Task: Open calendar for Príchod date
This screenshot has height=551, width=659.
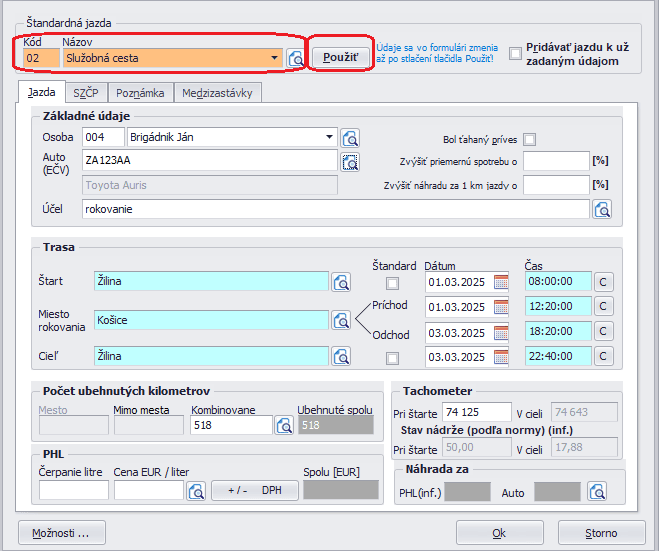Action: point(501,307)
